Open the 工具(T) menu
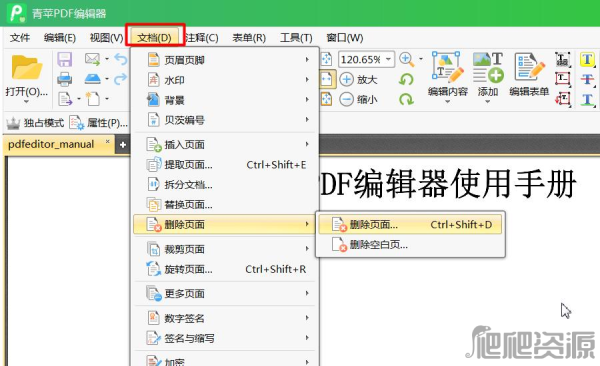This screenshot has width=600, height=366. [x=296, y=38]
